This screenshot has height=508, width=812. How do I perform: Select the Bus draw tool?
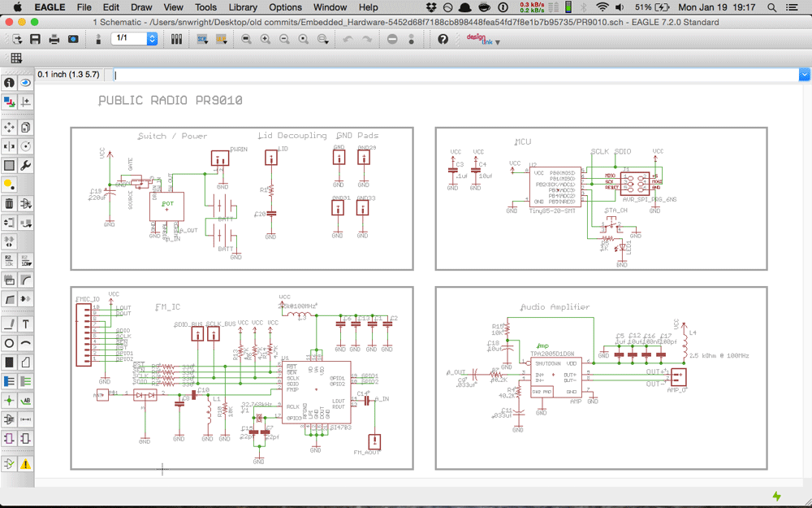[9, 381]
